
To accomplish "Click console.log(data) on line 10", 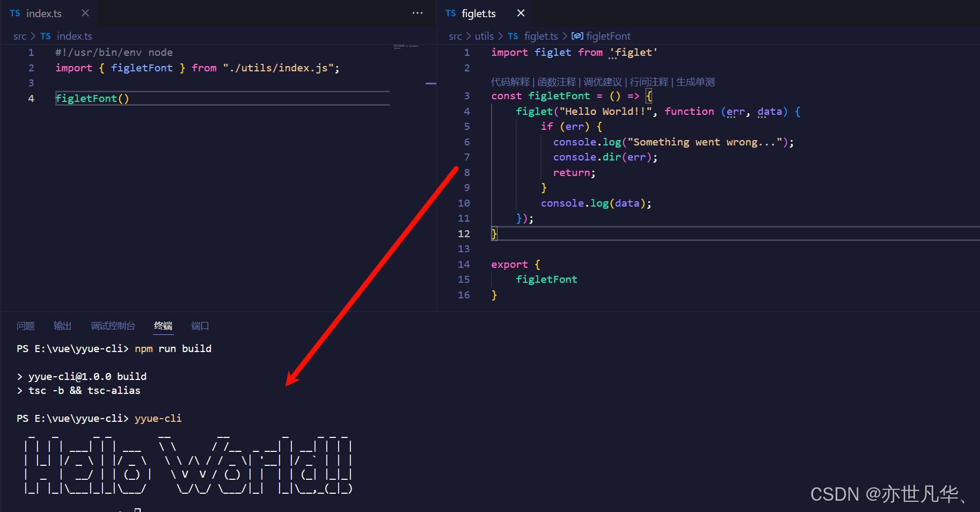I will coord(596,203).
